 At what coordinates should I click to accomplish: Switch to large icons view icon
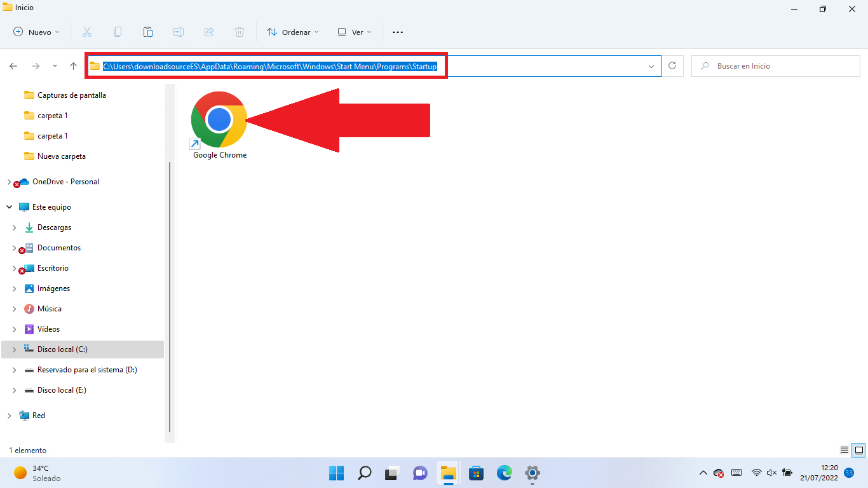coord(858,450)
